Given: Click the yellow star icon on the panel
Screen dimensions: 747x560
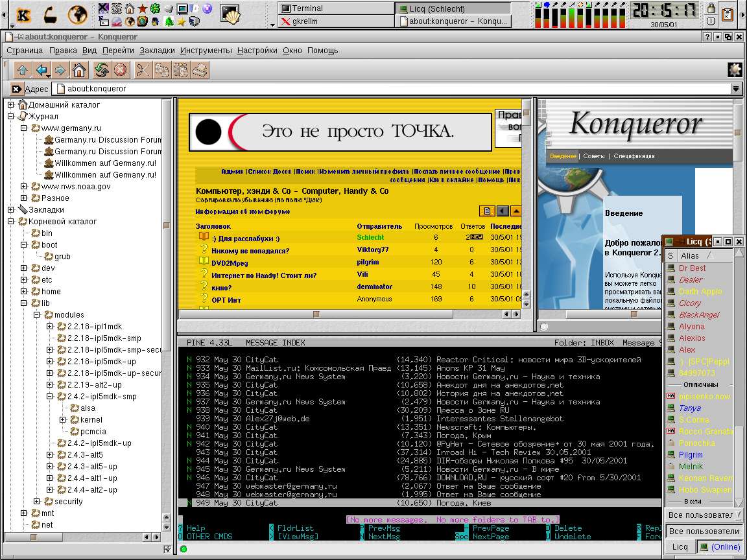Looking at the screenshot, I should pos(182,21).
